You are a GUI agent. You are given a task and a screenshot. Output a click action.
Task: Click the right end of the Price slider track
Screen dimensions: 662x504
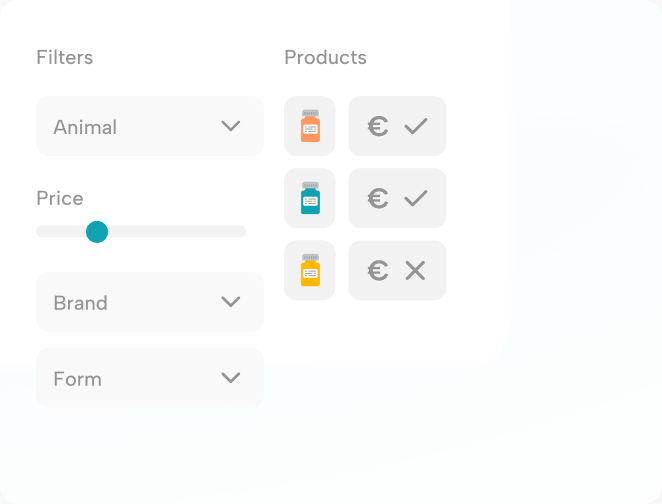pyautogui.click(x=240, y=232)
